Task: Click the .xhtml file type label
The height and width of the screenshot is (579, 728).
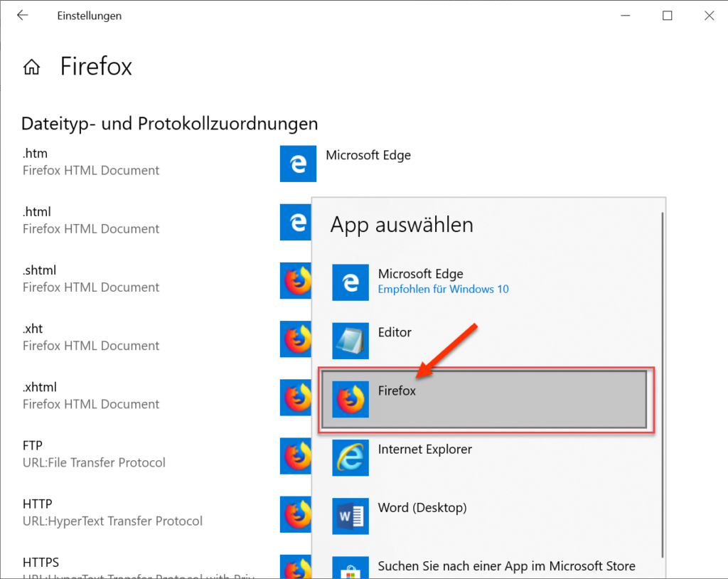Action: click(x=40, y=387)
